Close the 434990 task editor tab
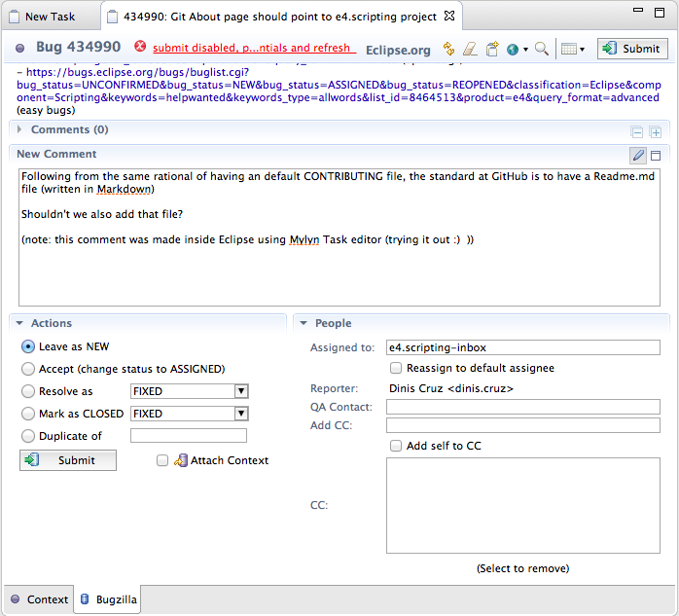 [x=449, y=16]
